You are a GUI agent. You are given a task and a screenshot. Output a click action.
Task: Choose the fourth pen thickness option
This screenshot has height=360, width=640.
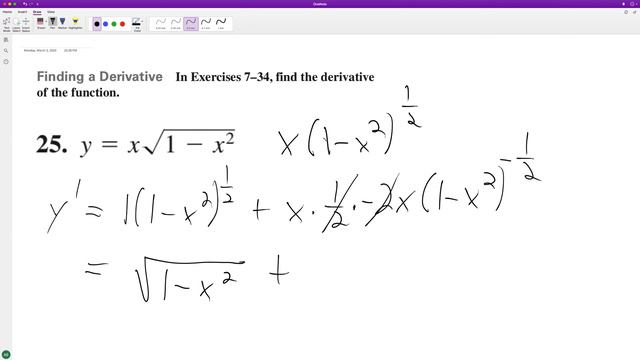(x=206, y=24)
